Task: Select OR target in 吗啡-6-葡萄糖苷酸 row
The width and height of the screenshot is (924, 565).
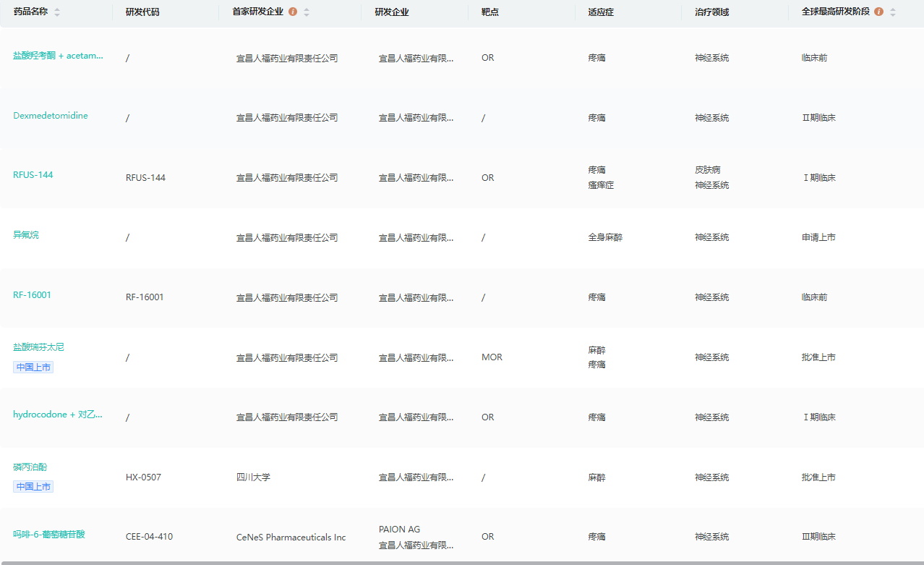Action: click(x=488, y=537)
